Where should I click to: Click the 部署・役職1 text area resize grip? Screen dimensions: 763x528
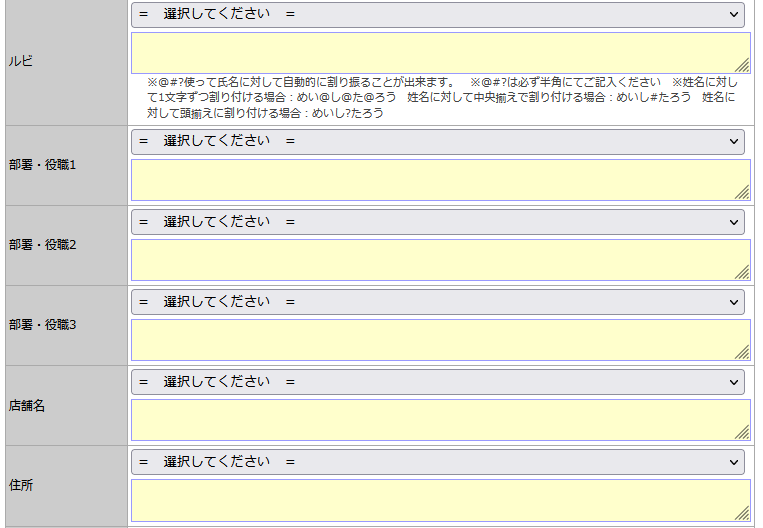tap(743, 193)
